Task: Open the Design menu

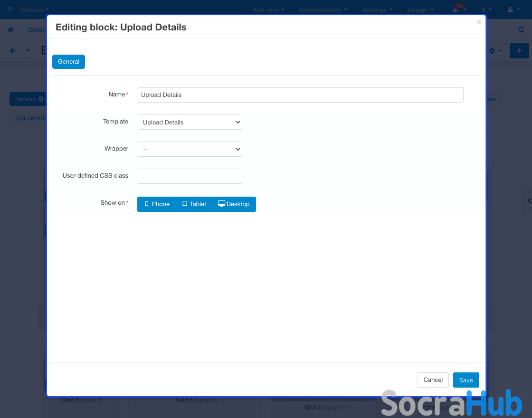Action: pos(420,10)
